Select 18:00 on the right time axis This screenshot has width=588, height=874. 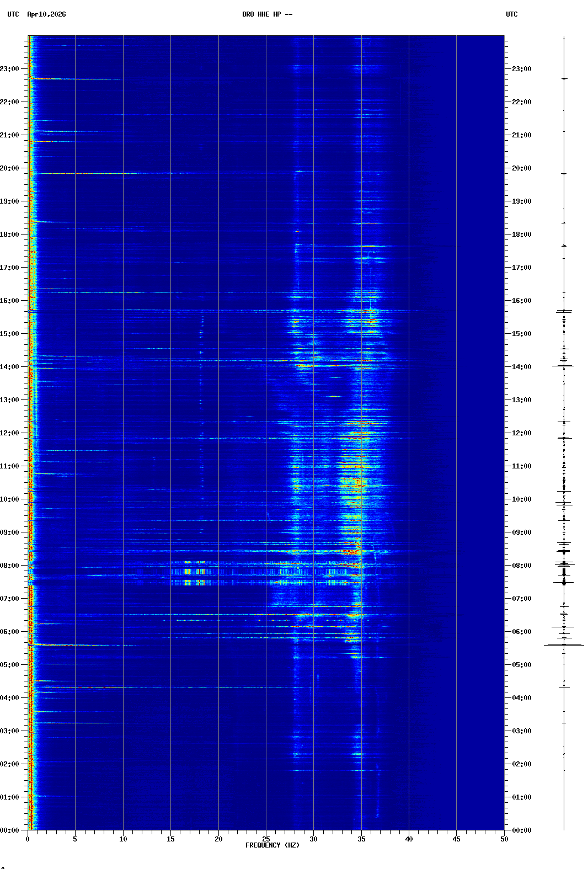click(x=521, y=235)
